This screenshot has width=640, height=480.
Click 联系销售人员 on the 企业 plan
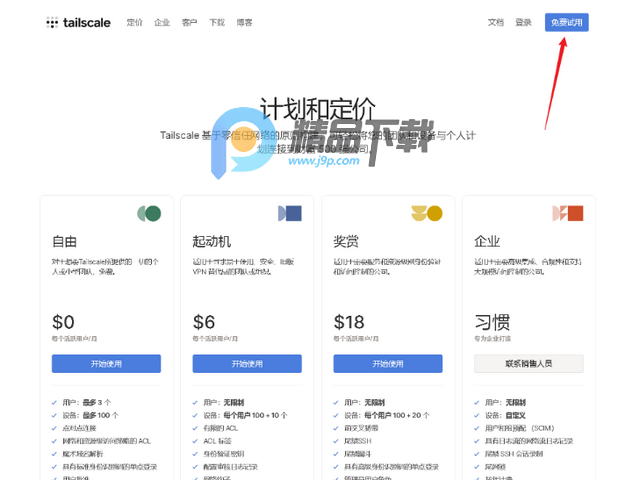pos(529,364)
